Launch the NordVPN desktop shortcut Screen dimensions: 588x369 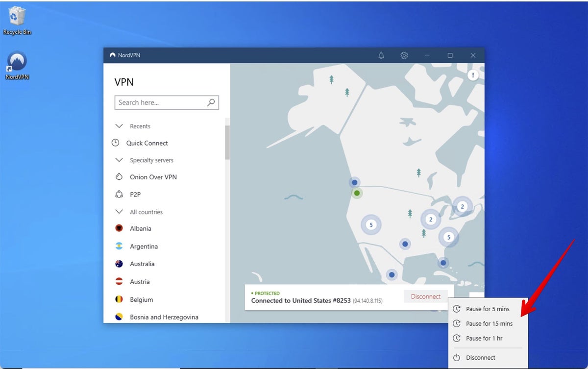tap(17, 66)
